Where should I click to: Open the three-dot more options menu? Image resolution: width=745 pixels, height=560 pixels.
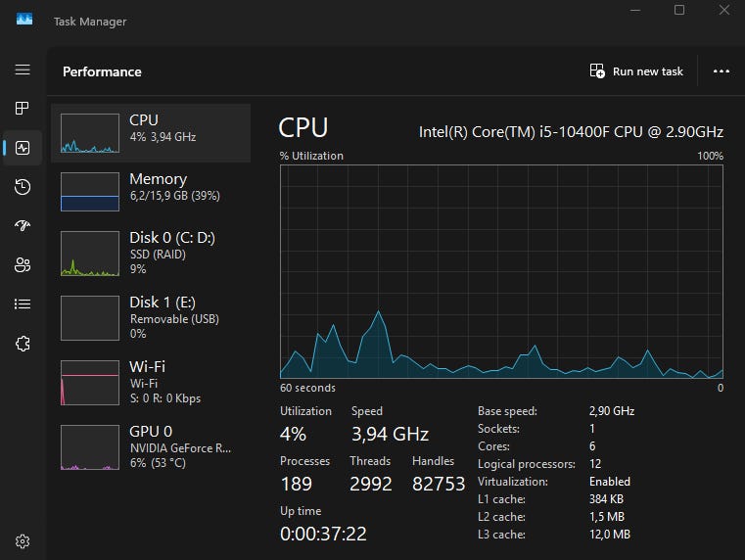point(722,71)
